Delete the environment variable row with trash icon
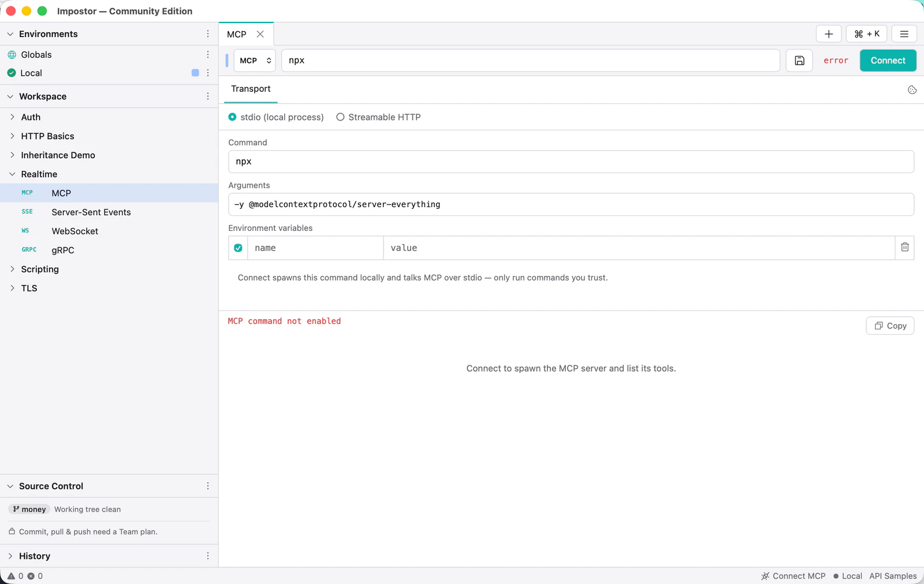 905,247
